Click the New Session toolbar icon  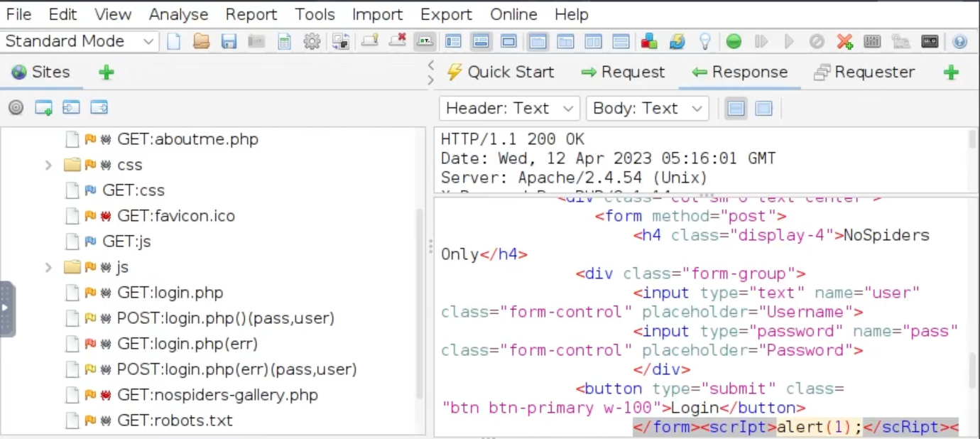tap(173, 42)
